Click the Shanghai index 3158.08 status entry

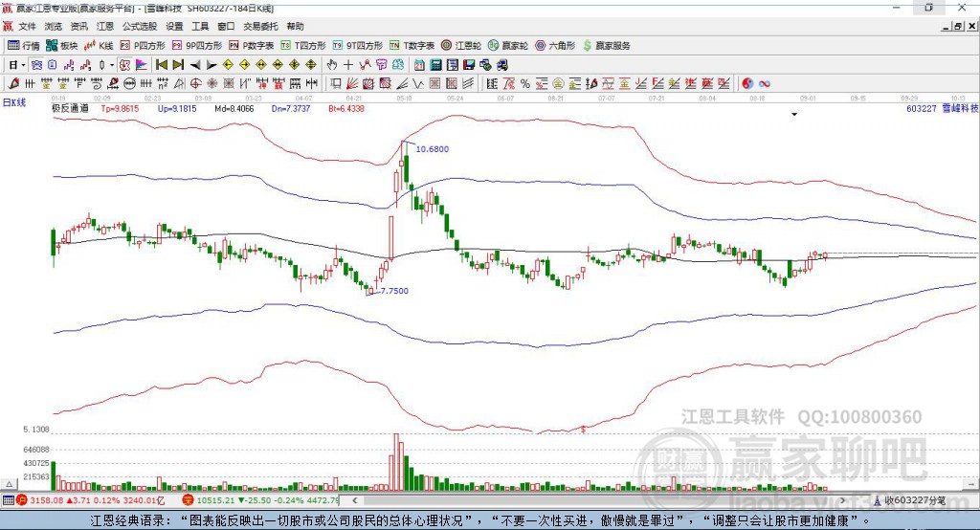tap(91, 500)
